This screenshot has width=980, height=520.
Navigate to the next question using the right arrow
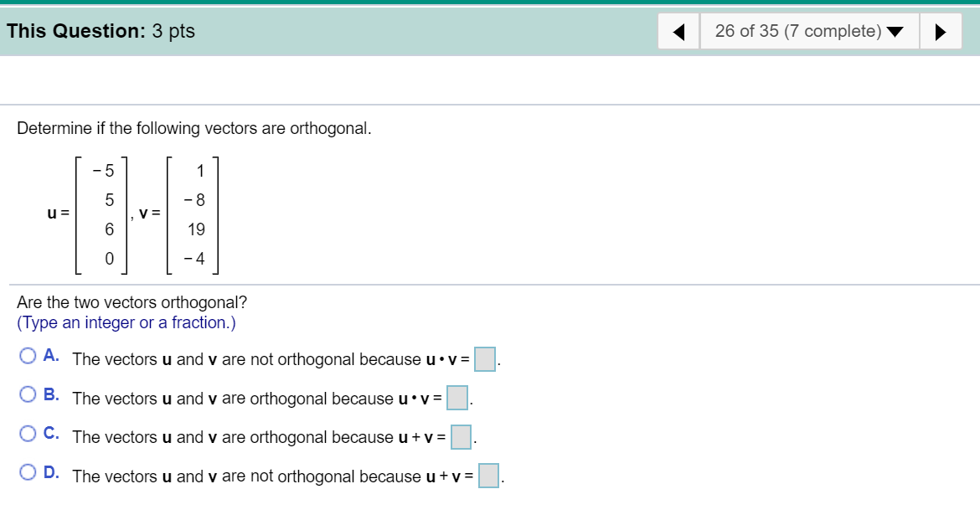941,31
